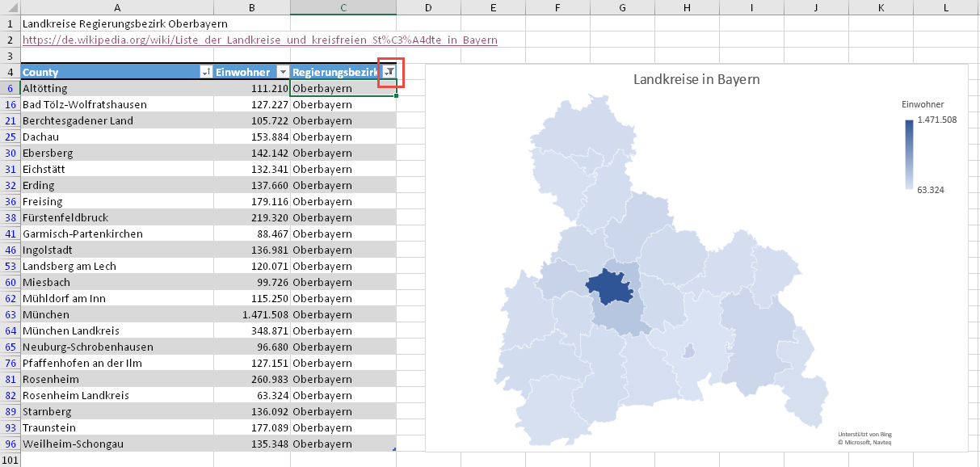
Task: Click the dark blue München map region
Action: click(612, 286)
